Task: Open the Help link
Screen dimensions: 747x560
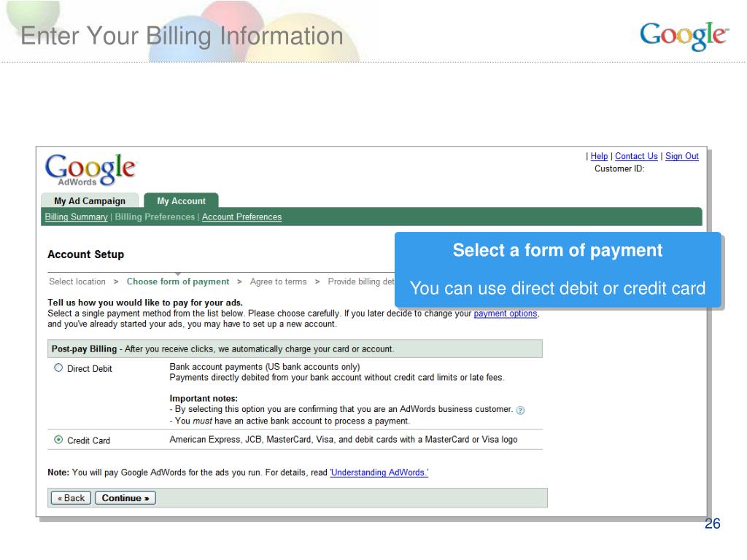Action: pyautogui.click(x=599, y=156)
